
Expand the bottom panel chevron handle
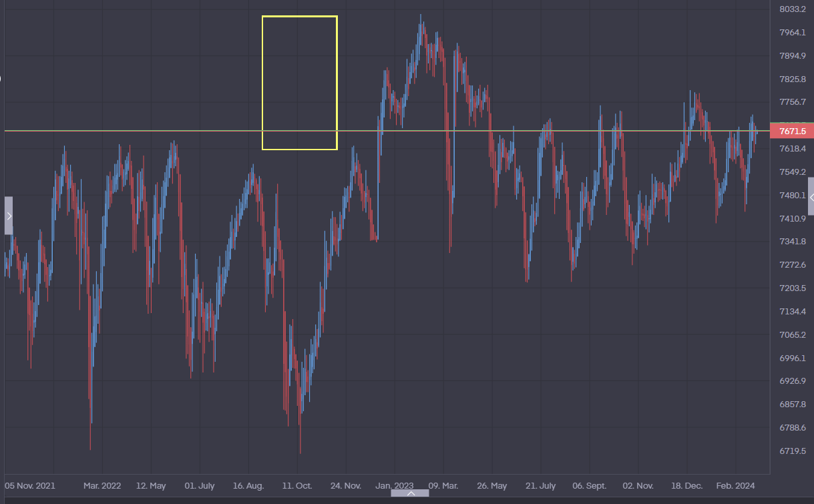pyautogui.click(x=410, y=493)
